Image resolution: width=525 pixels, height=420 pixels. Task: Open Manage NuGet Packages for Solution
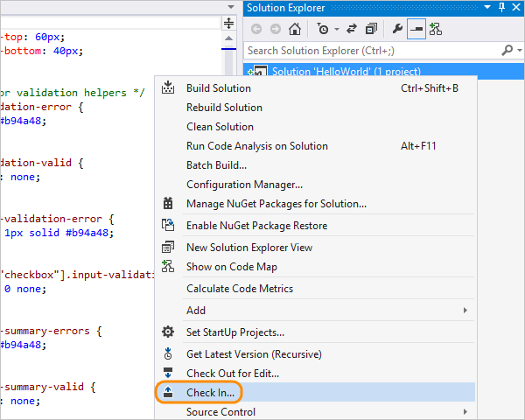coord(276,204)
